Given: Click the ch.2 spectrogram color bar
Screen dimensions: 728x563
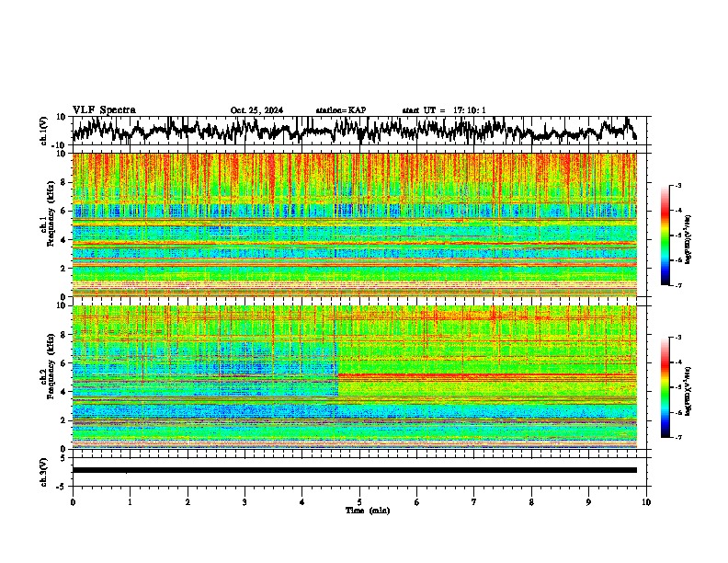Looking at the screenshot, I should pos(665,387).
